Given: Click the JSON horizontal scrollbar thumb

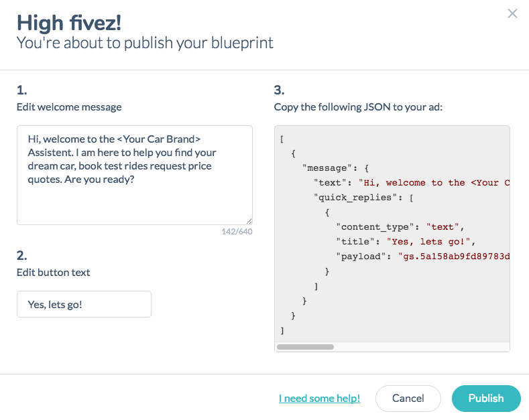Looking at the screenshot, I should coord(305,347).
